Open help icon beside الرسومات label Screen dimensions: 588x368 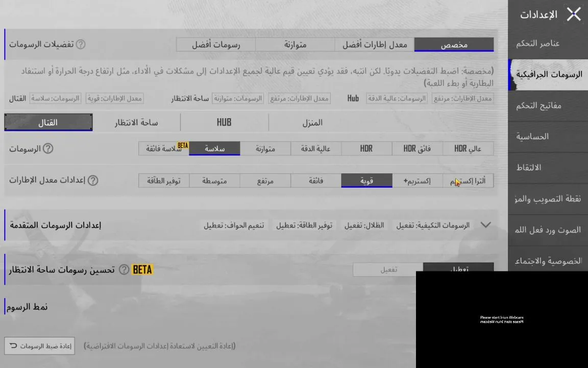tap(47, 149)
